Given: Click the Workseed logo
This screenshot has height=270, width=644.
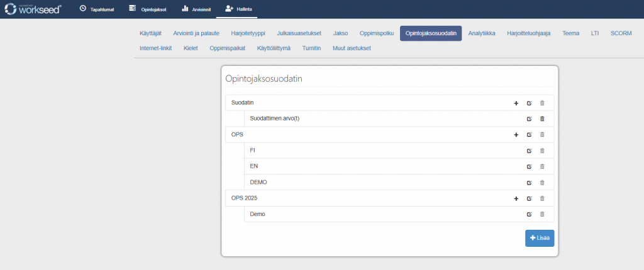Looking at the screenshot, I should 33,9.
